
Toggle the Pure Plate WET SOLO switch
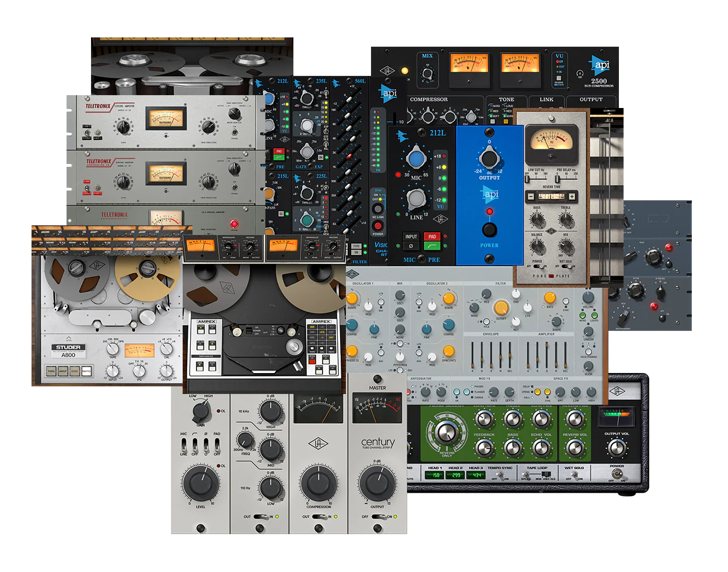pyautogui.click(x=566, y=266)
